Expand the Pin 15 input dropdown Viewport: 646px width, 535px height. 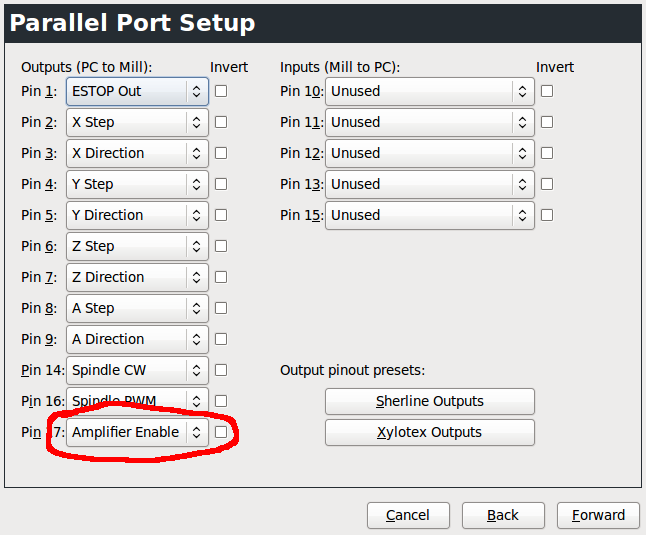(429, 215)
